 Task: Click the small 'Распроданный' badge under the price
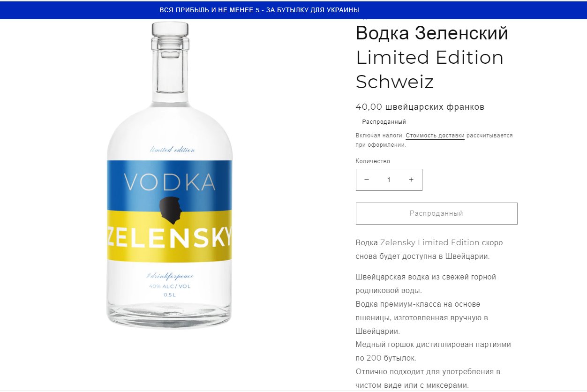tap(384, 122)
